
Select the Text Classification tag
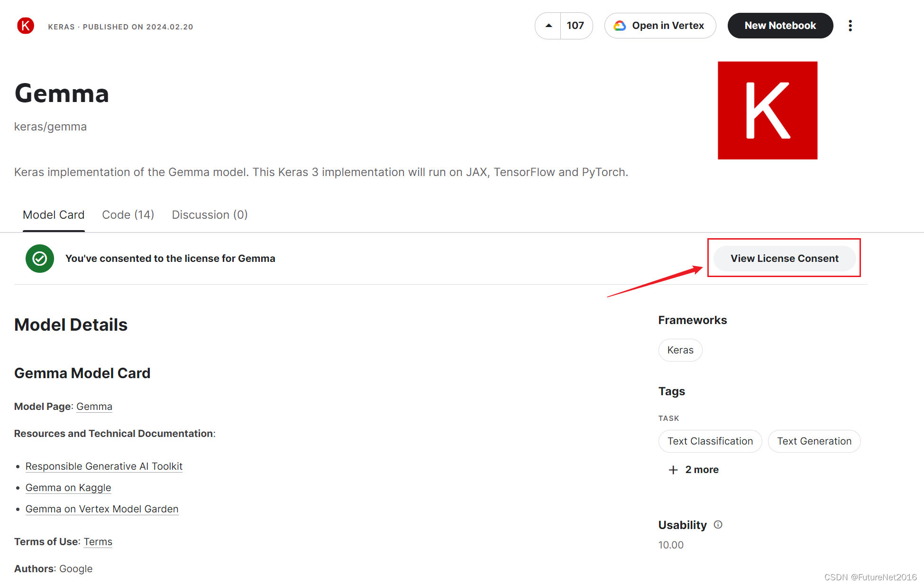pos(710,441)
